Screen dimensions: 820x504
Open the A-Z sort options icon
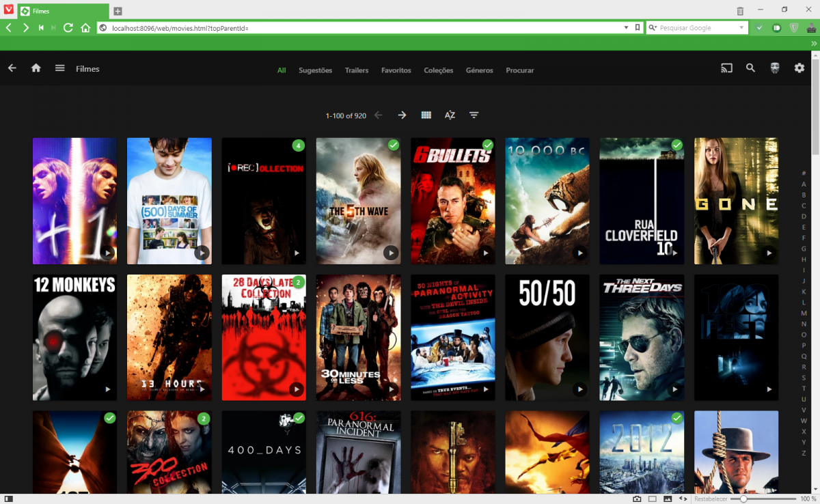(450, 115)
